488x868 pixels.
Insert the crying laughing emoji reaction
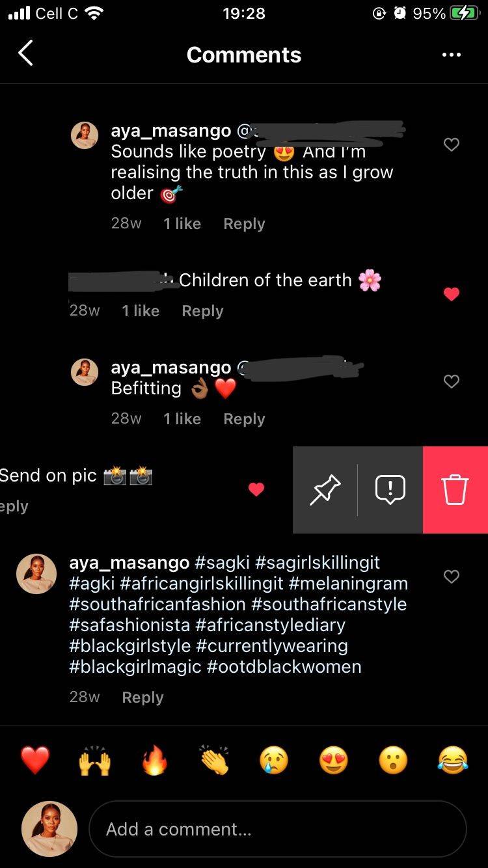[x=453, y=760]
